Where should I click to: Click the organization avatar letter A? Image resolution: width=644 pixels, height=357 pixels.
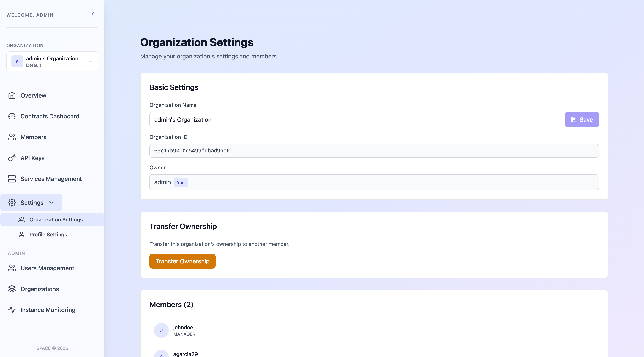17,61
